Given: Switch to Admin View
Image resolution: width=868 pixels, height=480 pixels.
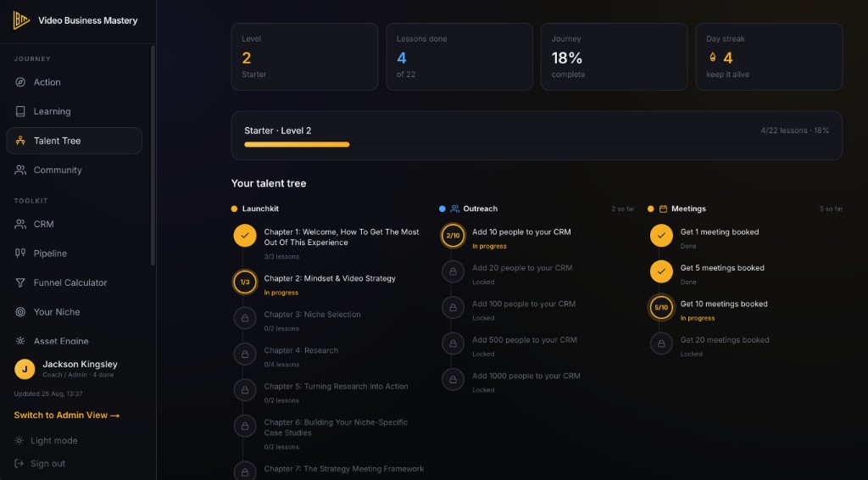Looking at the screenshot, I should point(67,416).
